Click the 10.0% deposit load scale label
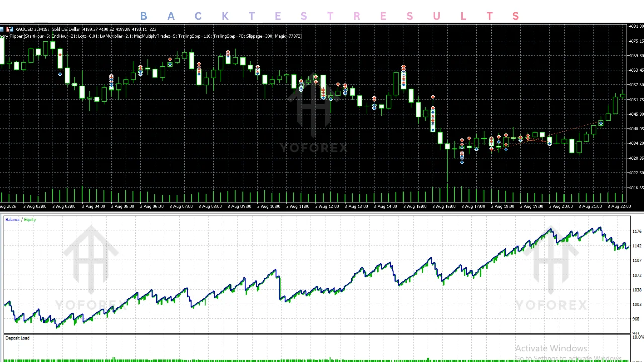 637,337
